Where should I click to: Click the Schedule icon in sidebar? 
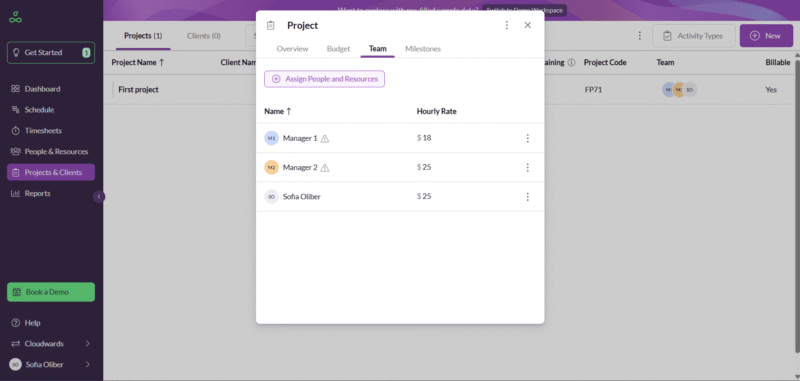(15, 110)
